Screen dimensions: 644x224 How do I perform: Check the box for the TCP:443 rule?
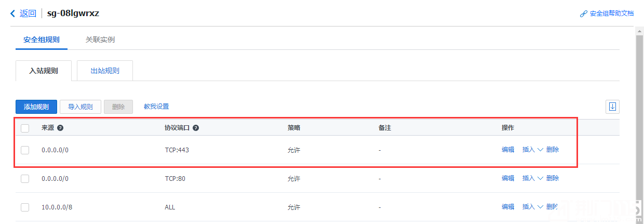(x=25, y=150)
